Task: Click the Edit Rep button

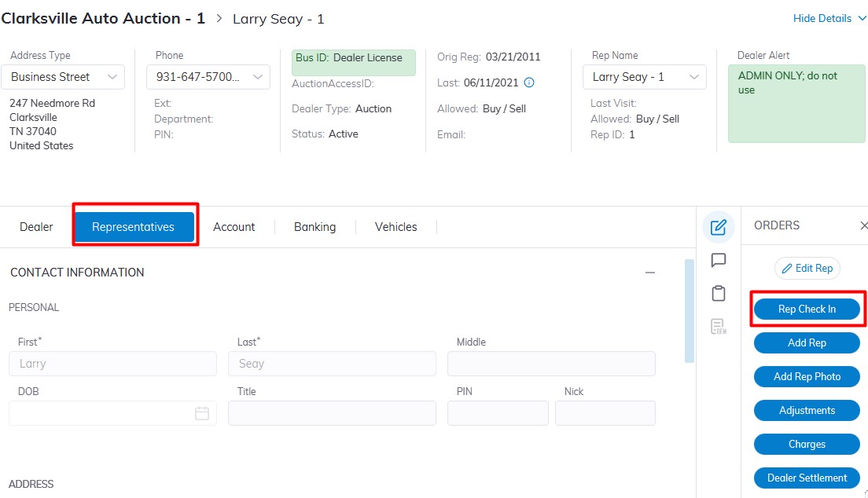Action: pos(807,268)
